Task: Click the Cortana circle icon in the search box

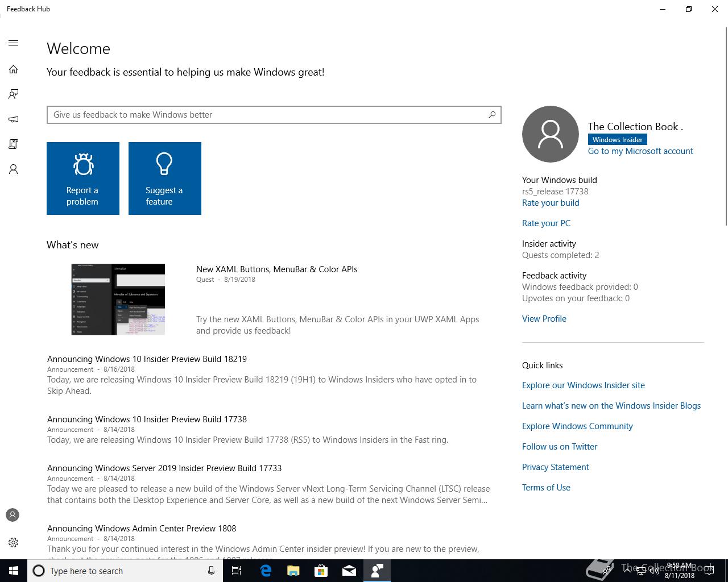Action: (x=39, y=571)
